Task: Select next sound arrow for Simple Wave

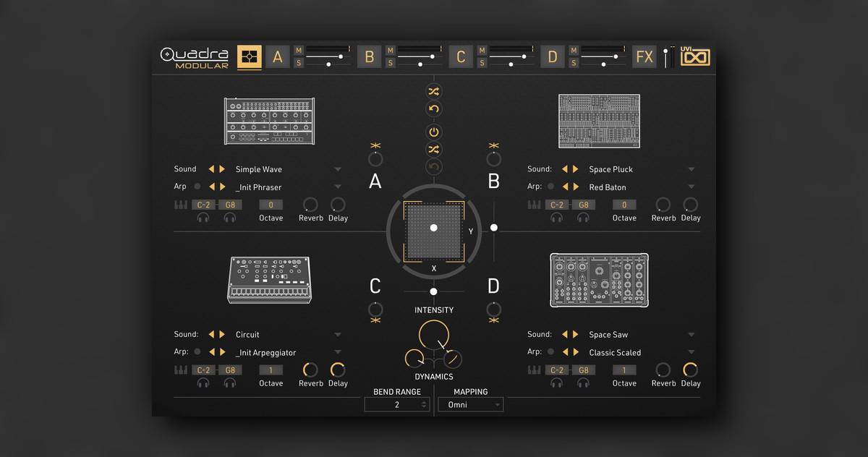Action: [222, 169]
